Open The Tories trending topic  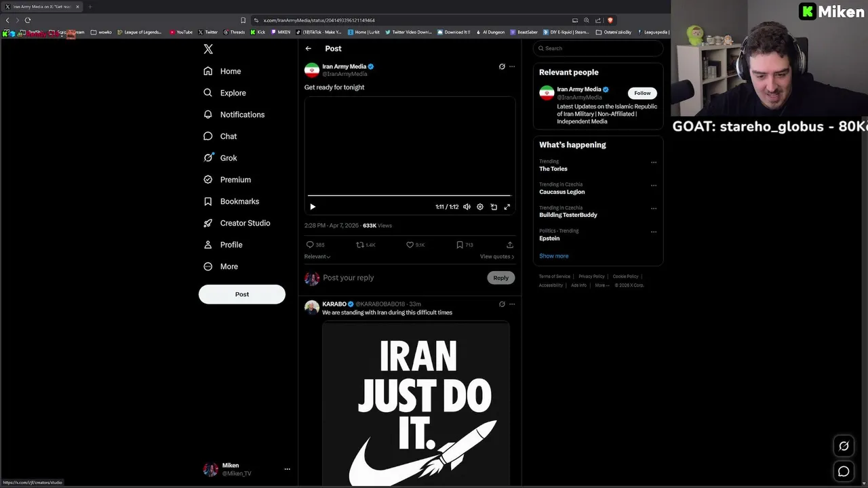point(553,169)
